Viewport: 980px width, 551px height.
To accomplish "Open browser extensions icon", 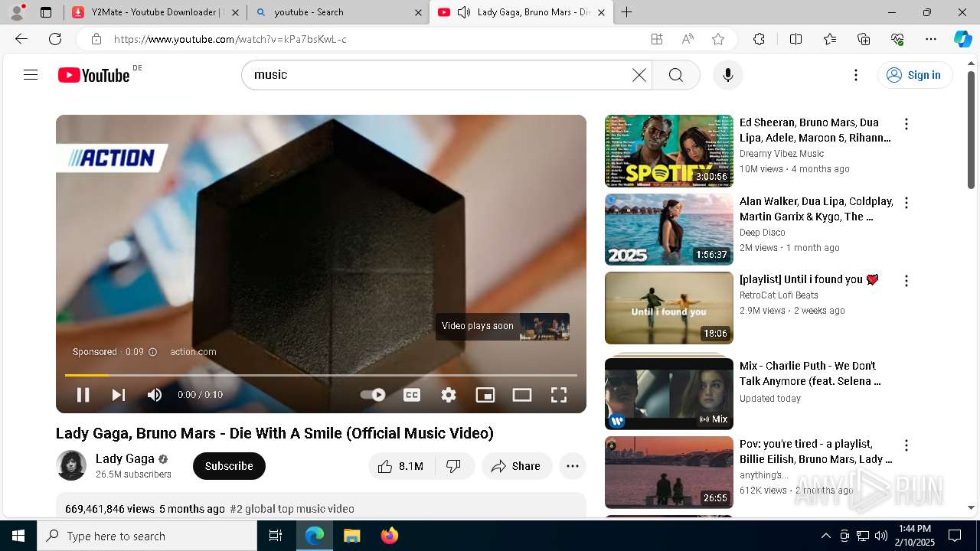I will click(x=759, y=39).
